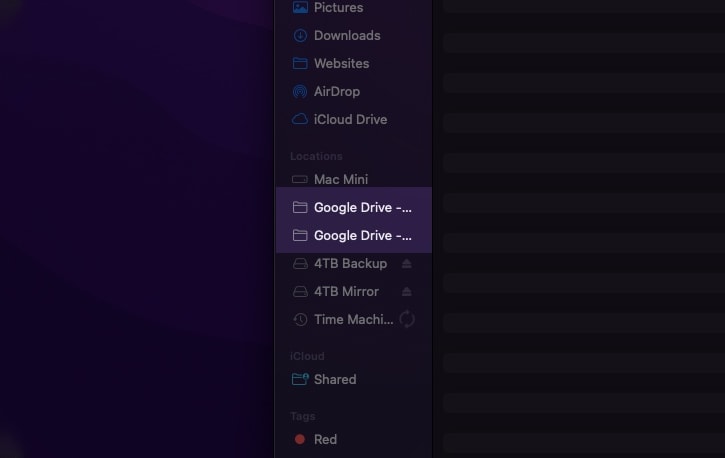
Task: Select the 4TB Mirror label
Action: point(346,292)
